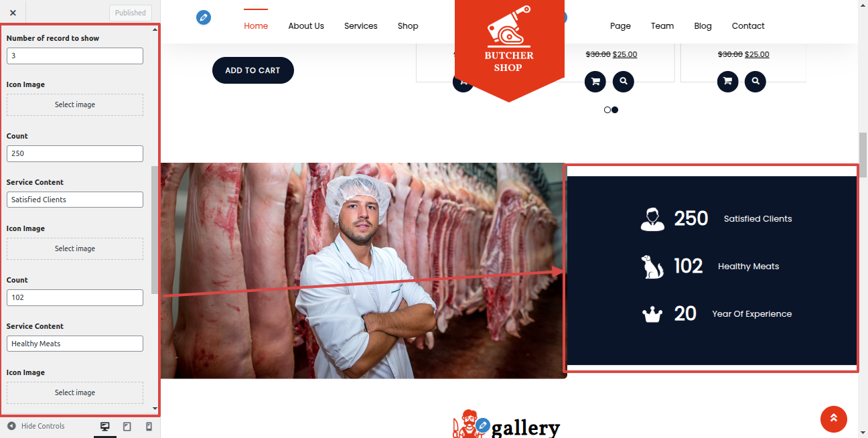
Task: Select the first carousel dot
Action: [x=607, y=110]
